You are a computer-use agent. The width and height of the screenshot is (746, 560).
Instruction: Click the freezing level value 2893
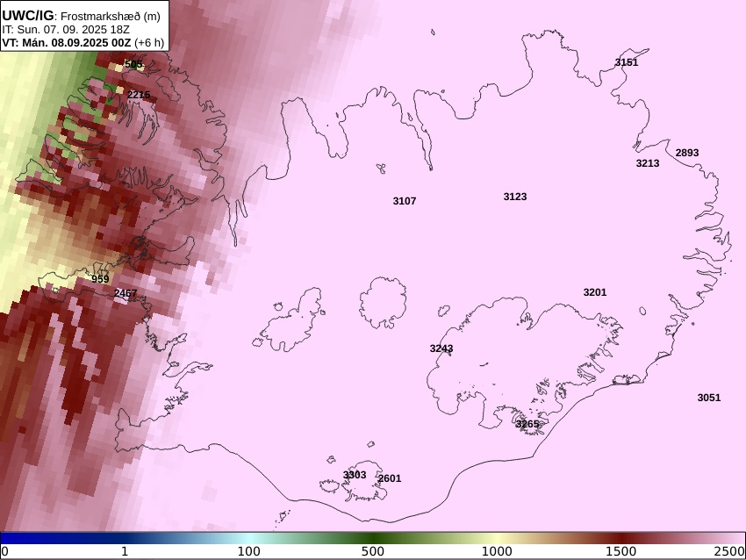click(x=687, y=153)
